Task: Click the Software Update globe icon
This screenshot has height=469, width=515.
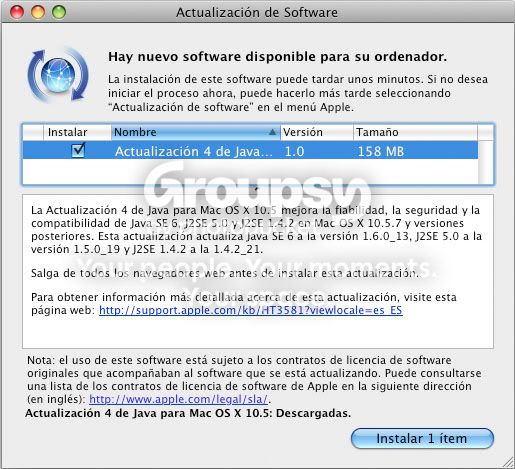Action: [x=58, y=75]
